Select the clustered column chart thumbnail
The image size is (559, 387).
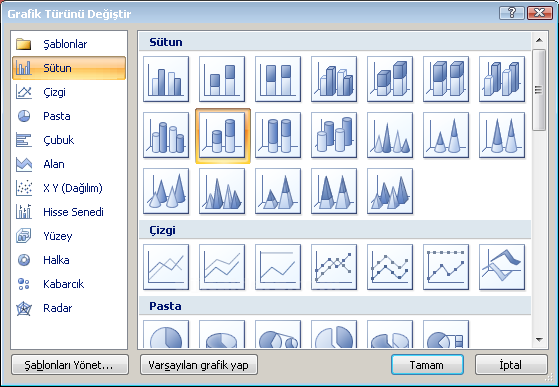pos(166,79)
